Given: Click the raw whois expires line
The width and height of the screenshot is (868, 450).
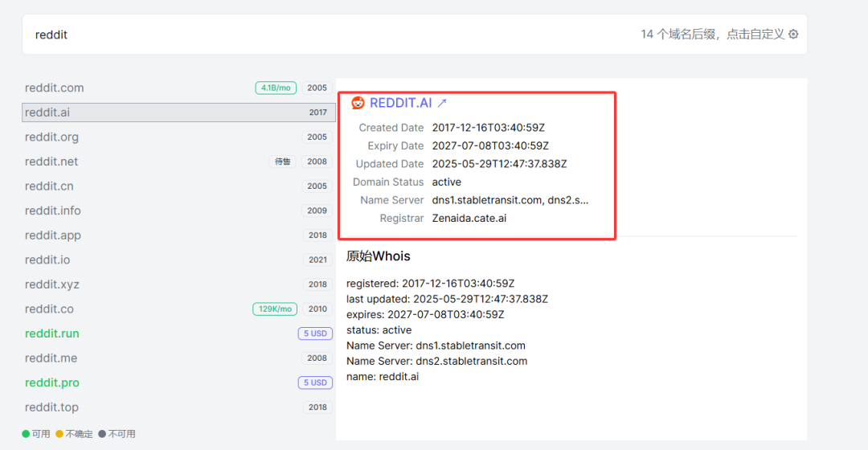Looking at the screenshot, I should click(425, 314).
